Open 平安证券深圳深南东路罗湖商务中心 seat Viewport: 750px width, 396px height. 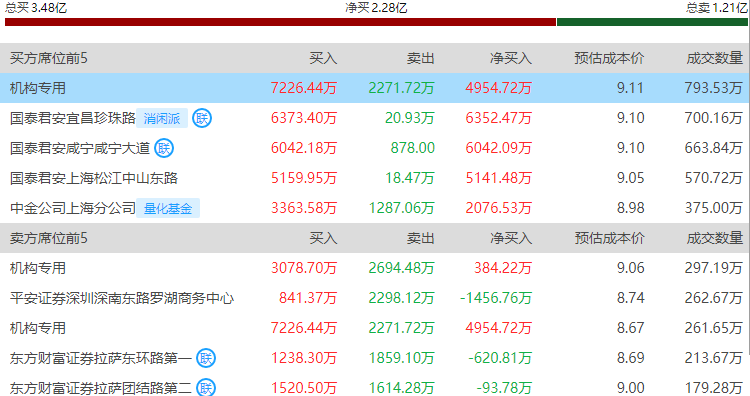[122, 298]
